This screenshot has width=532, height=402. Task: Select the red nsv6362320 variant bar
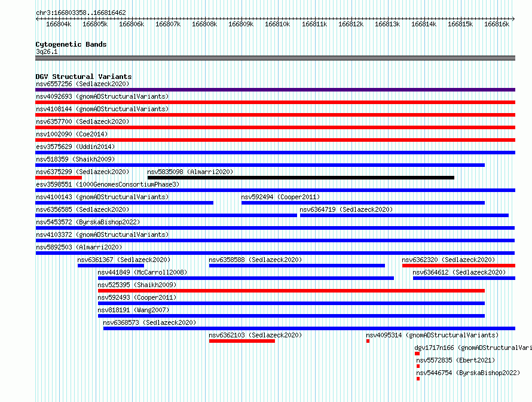458,266
